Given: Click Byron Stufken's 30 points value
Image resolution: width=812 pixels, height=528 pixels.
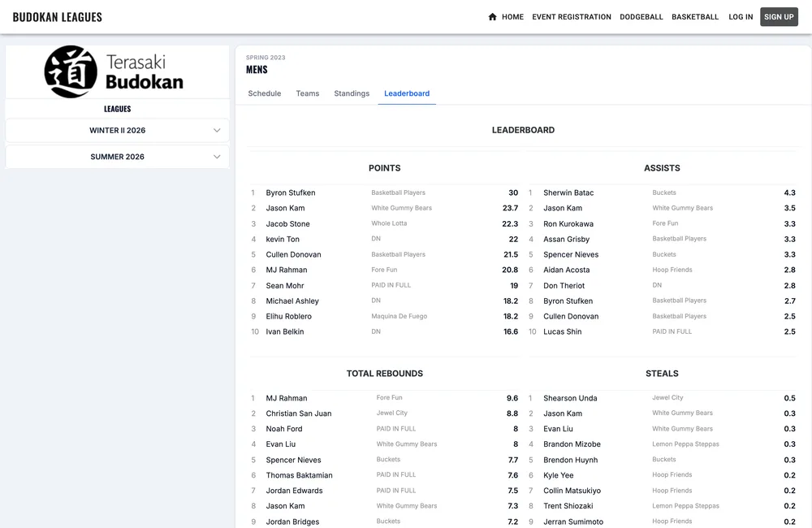Looking at the screenshot, I should tap(513, 193).
